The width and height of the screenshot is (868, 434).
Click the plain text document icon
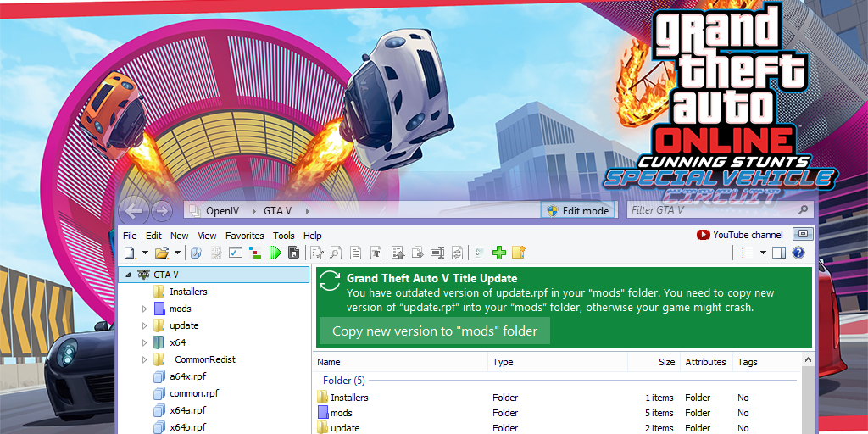(355, 253)
